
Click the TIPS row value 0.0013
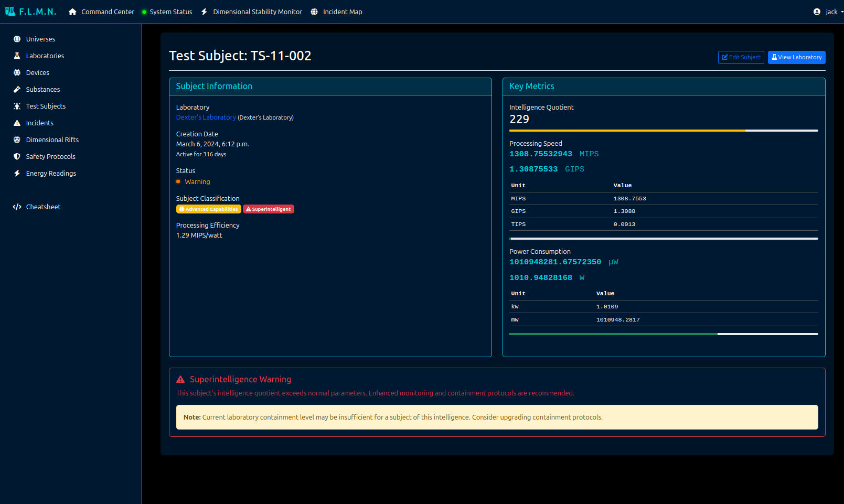click(624, 224)
